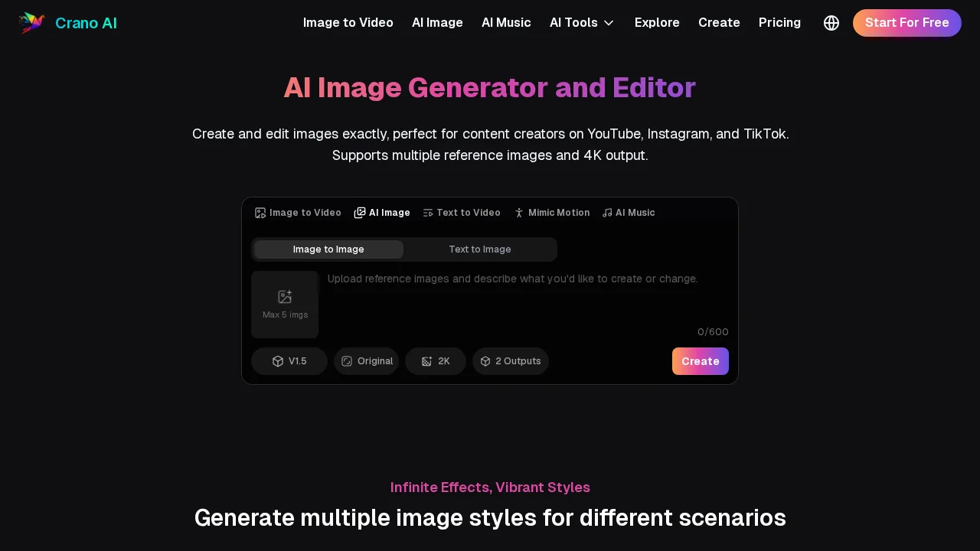Click the Start For Free button
The image size is (980, 551).
(x=907, y=23)
